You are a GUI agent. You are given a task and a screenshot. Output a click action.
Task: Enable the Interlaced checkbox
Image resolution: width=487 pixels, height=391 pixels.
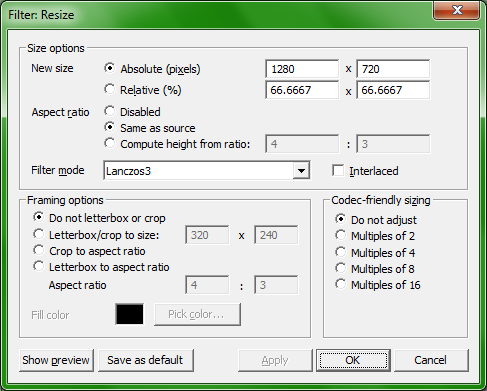tap(338, 171)
